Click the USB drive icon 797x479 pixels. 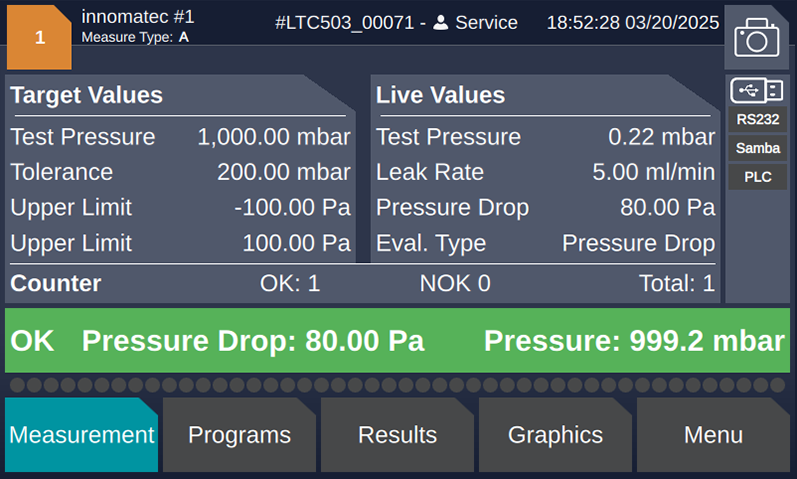(757, 91)
